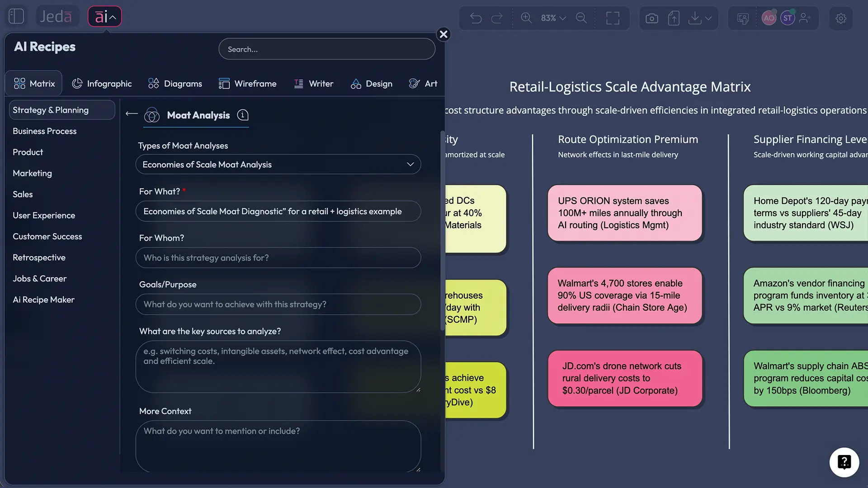Select Strategy & Planning category
The height and width of the screenshot is (488, 868).
tap(62, 110)
